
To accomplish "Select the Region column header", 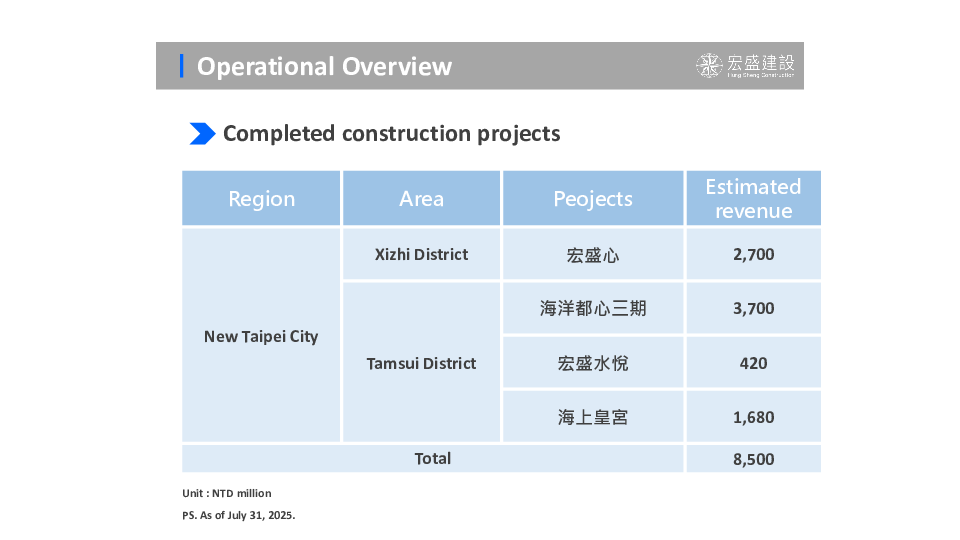I will [x=261, y=198].
